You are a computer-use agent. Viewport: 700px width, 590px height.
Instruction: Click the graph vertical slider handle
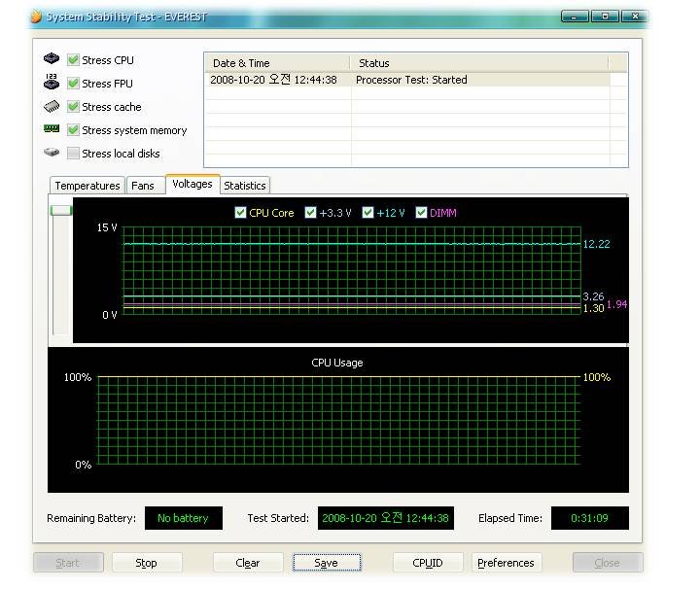61,210
